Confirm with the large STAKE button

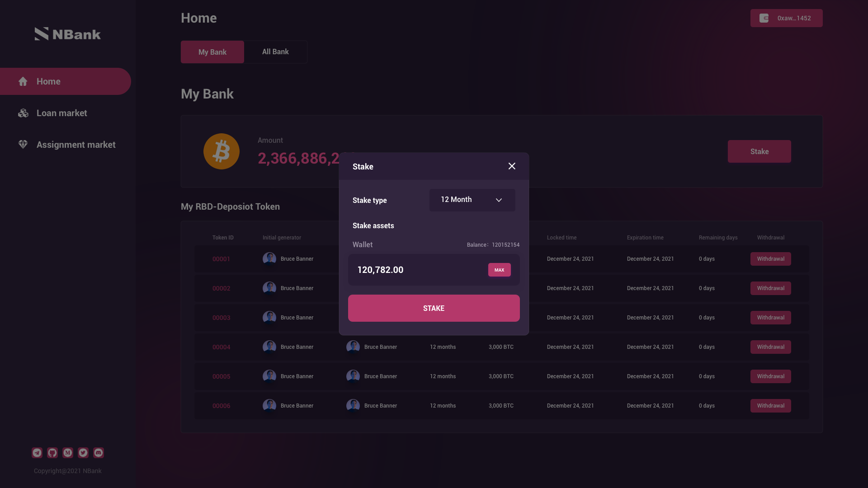434,308
